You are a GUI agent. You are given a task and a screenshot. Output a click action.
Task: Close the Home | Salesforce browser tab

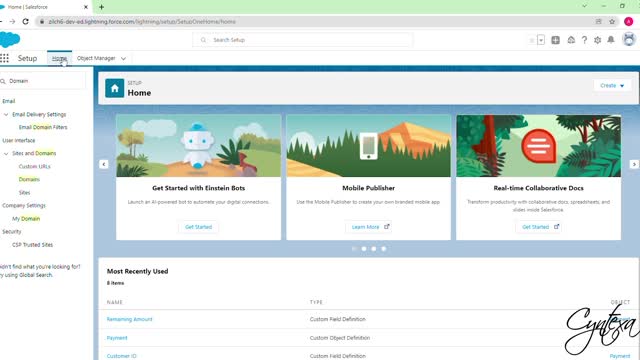(x=86, y=7)
